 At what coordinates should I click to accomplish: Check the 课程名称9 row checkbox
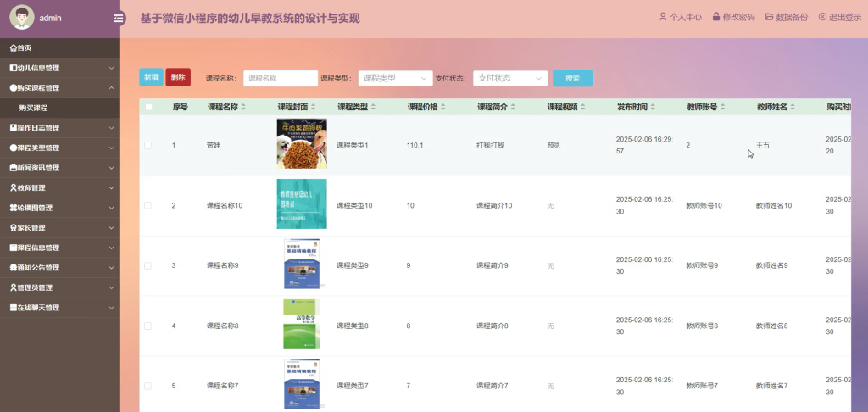[147, 266]
